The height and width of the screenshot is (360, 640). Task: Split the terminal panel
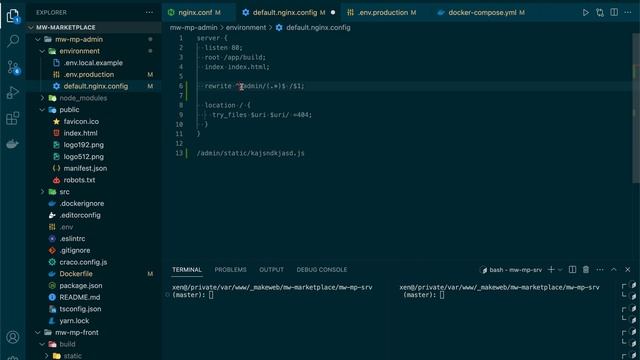click(x=572, y=269)
